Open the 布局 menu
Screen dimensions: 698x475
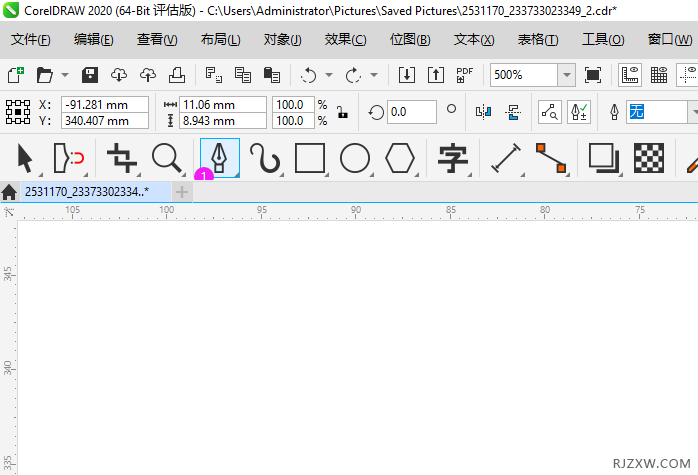[x=220, y=40]
